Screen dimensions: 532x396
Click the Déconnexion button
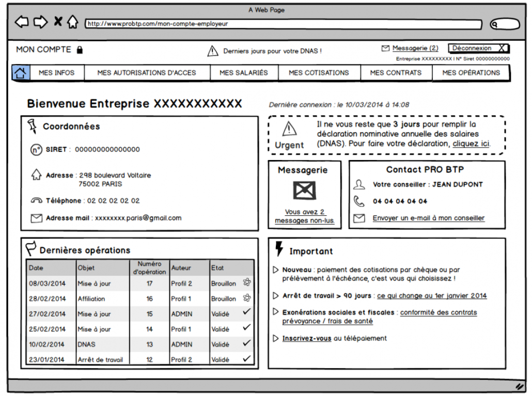pos(478,49)
